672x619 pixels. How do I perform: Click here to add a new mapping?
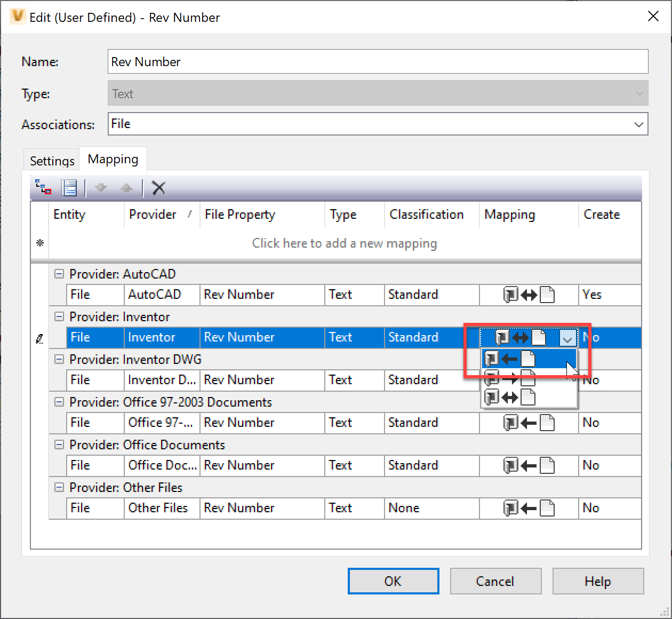[344, 243]
